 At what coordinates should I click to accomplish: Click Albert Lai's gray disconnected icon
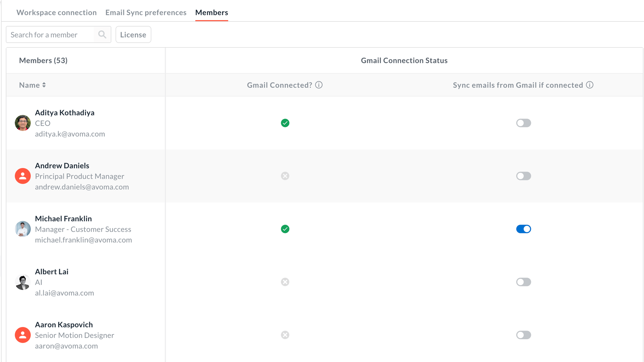(x=285, y=282)
